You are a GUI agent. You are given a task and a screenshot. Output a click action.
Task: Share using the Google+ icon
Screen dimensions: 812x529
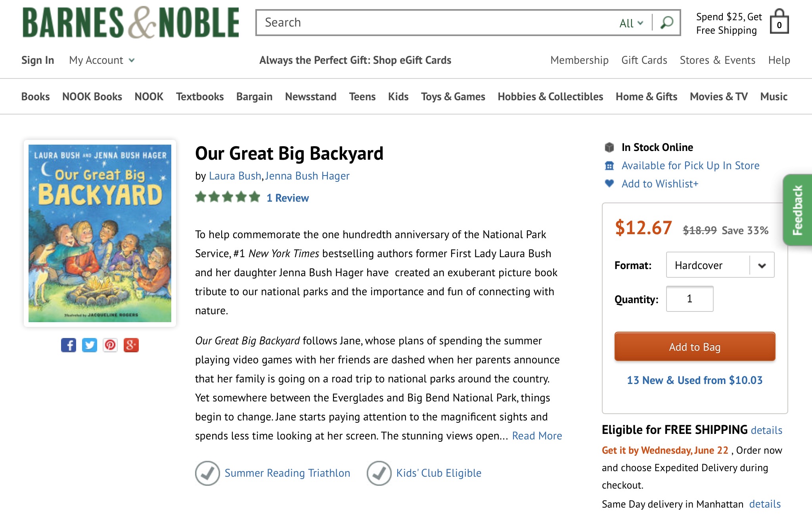(x=132, y=345)
